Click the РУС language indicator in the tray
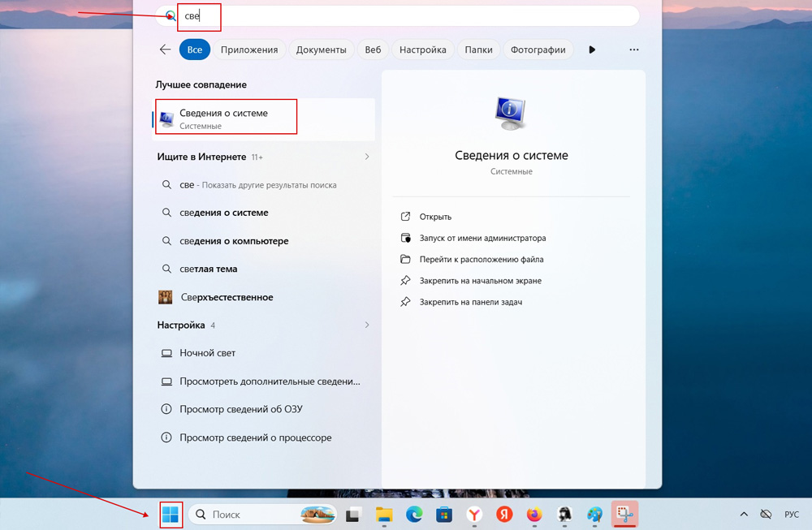812x530 pixels. coord(791,514)
